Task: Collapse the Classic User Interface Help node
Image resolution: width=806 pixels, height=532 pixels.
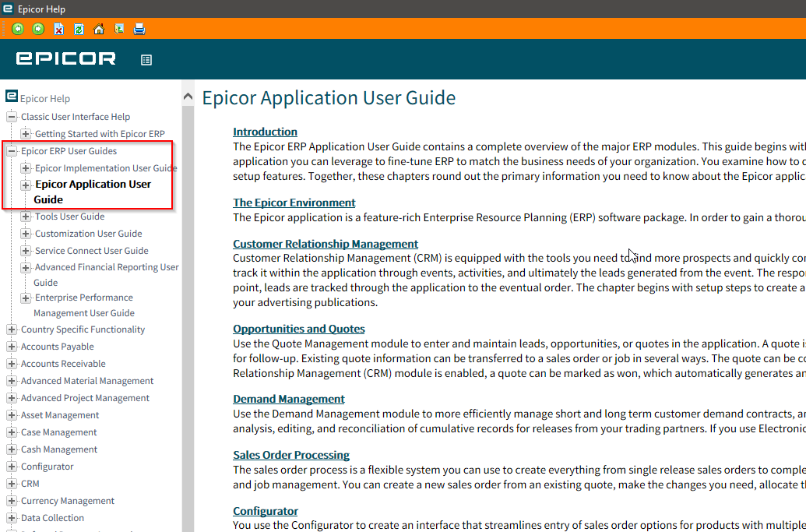Action: tap(12, 117)
